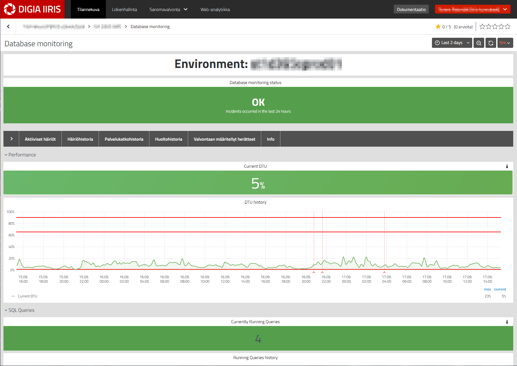Go back with the breadcrumb arrow
This screenshot has height=366, width=517.
[x=8, y=26]
